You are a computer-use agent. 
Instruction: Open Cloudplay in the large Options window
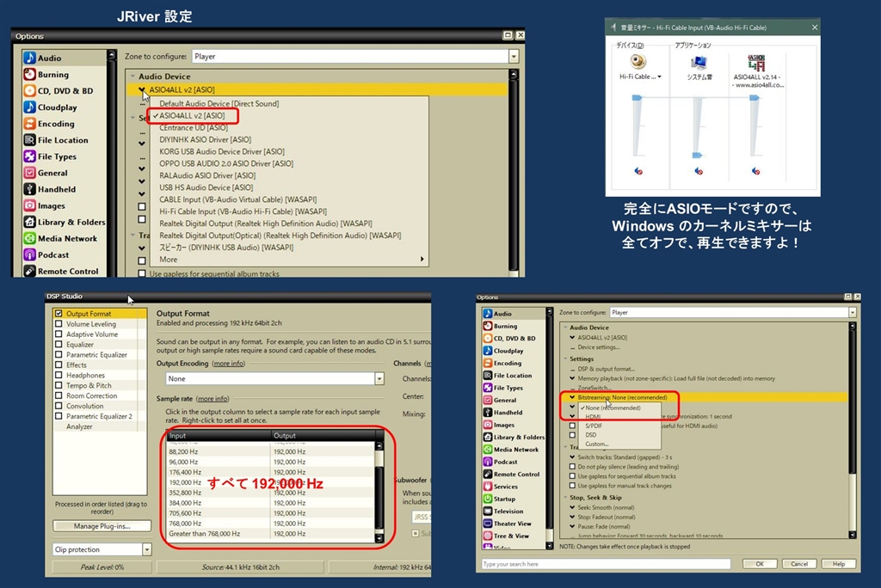point(51,107)
